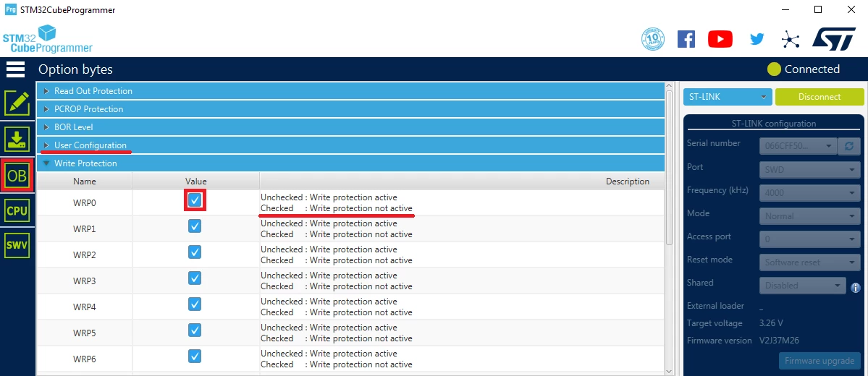The width and height of the screenshot is (868, 376).
Task: Select the WRP3 name cell
Action: tap(84, 281)
